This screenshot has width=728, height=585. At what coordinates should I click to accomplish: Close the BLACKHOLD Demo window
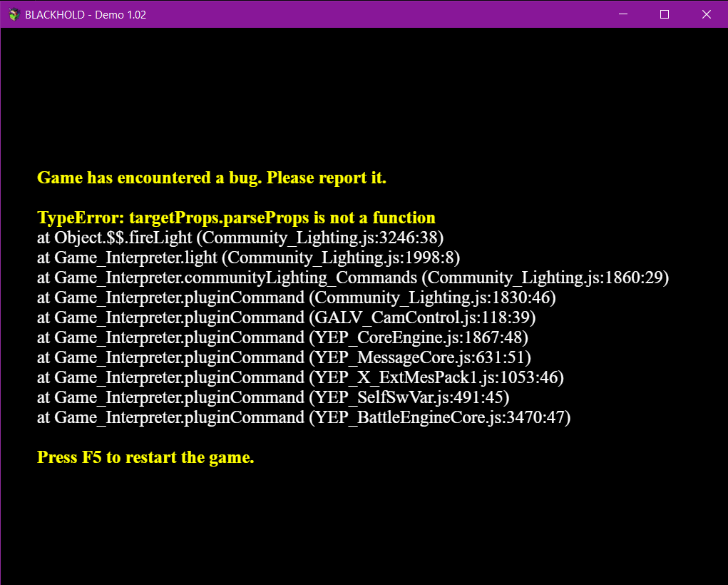pyautogui.click(x=706, y=14)
